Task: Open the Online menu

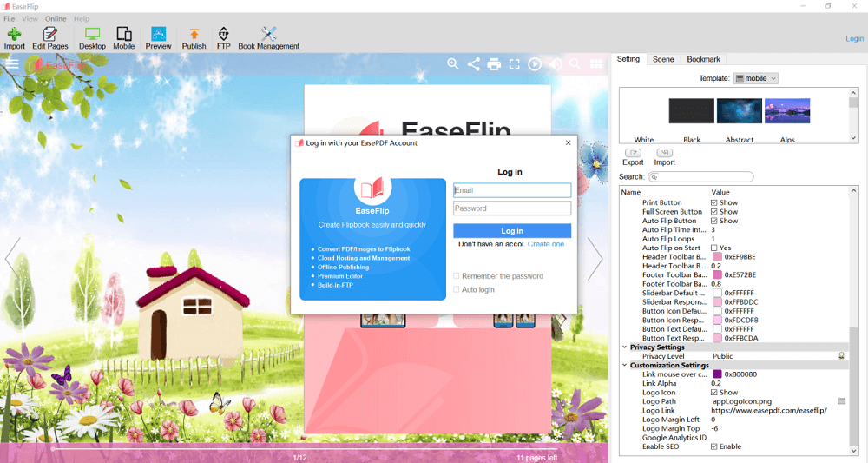Action: 56,18
